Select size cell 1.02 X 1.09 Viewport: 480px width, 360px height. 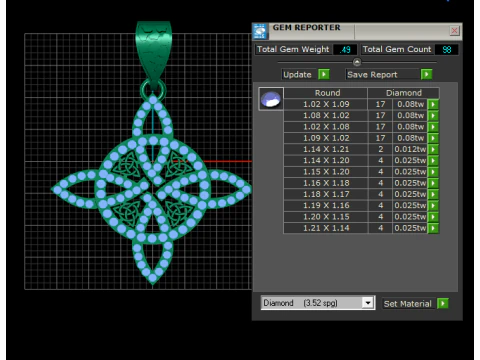326,104
